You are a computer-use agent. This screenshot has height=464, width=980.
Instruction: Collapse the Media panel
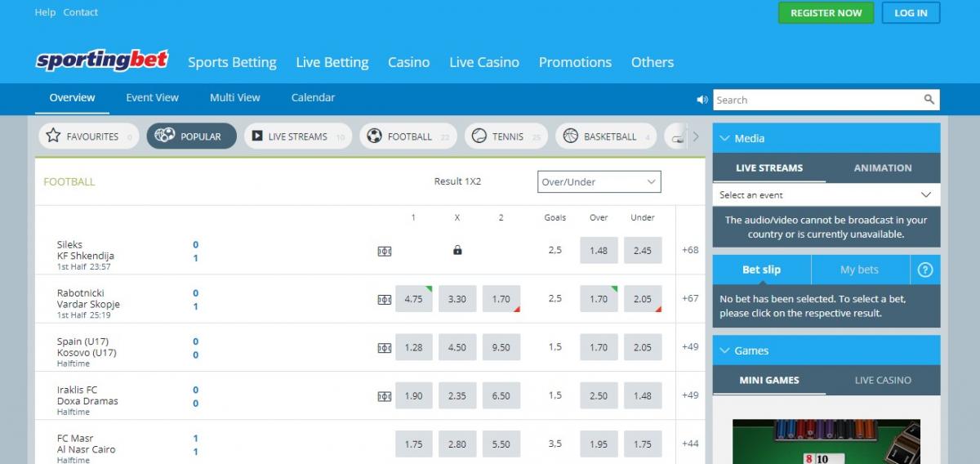click(x=724, y=138)
